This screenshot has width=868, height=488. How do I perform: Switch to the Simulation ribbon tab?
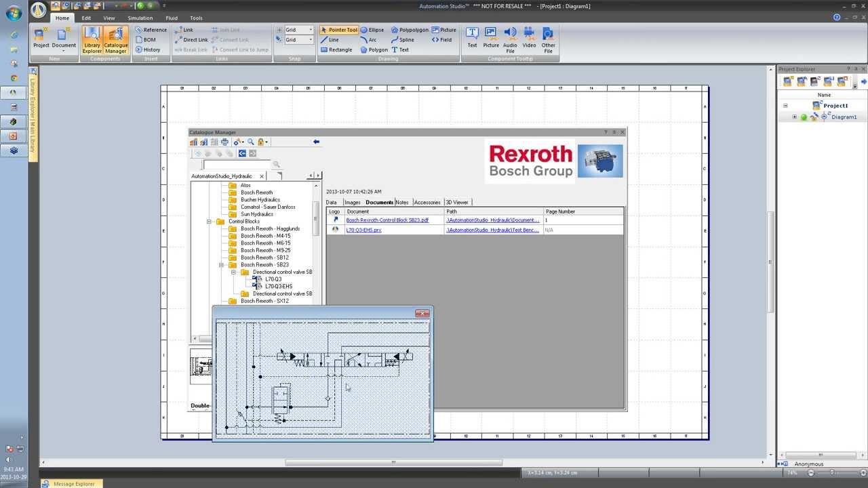pyautogui.click(x=140, y=18)
